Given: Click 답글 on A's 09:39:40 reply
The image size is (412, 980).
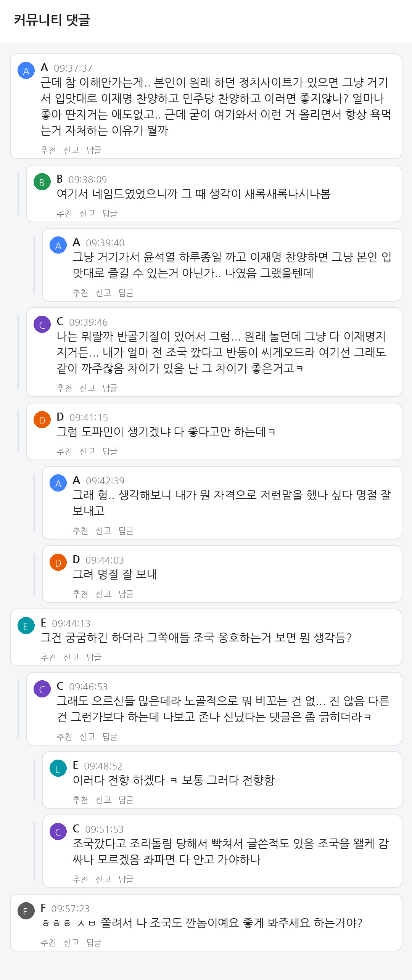Looking at the screenshot, I should pyautogui.click(x=126, y=292).
